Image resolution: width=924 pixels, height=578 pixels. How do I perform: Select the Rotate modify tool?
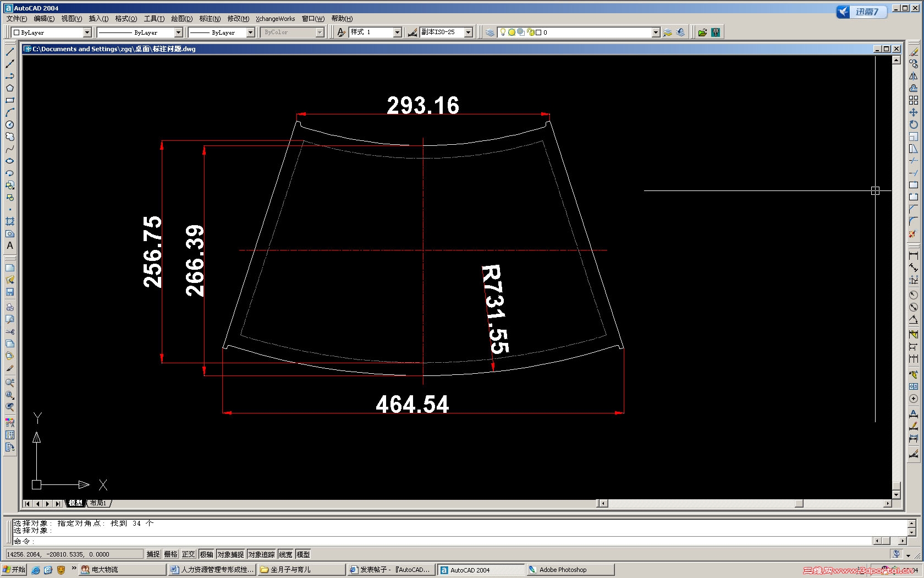coord(914,124)
